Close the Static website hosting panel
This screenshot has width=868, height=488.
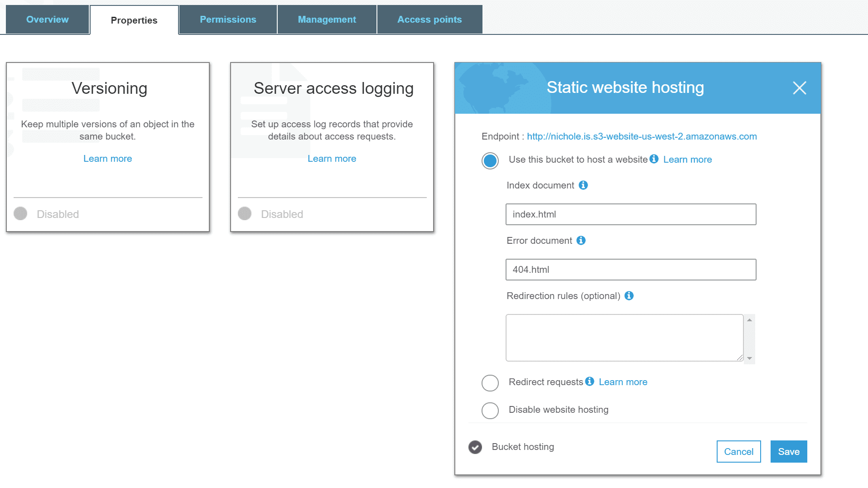tap(799, 88)
